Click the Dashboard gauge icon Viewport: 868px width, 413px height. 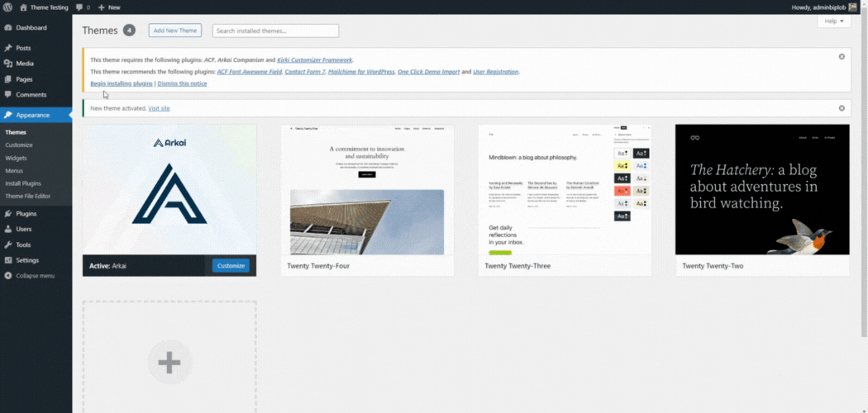pyautogui.click(x=8, y=27)
